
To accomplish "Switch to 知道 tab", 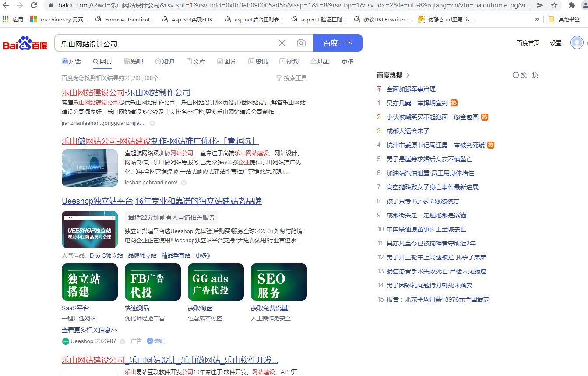I will pyautogui.click(x=165, y=61).
